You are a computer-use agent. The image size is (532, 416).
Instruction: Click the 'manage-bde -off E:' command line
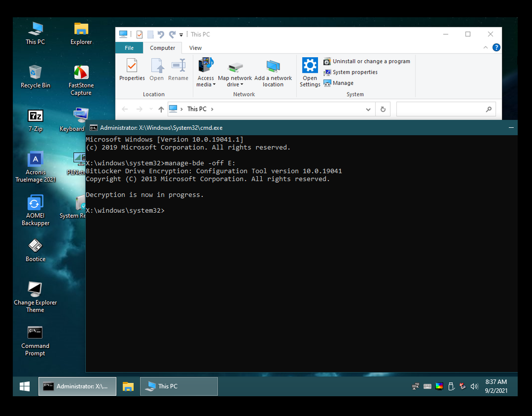coord(200,163)
